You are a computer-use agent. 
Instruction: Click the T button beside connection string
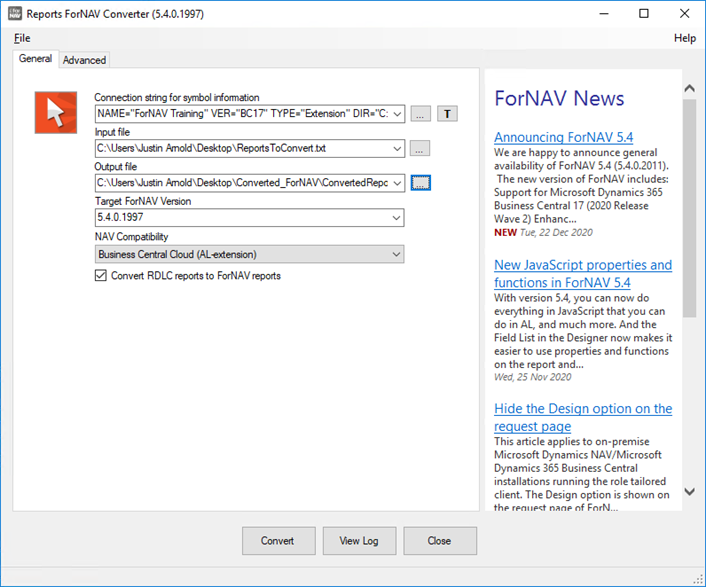pos(447,114)
